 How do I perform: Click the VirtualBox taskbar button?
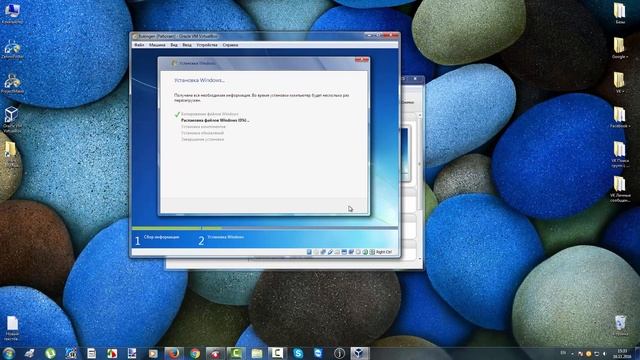(360, 353)
